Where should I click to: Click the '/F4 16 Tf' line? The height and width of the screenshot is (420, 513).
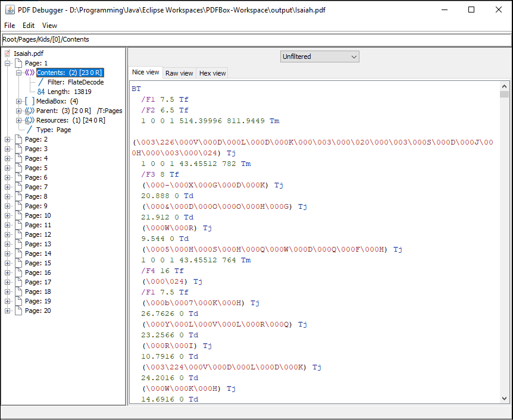pyautogui.click(x=162, y=271)
